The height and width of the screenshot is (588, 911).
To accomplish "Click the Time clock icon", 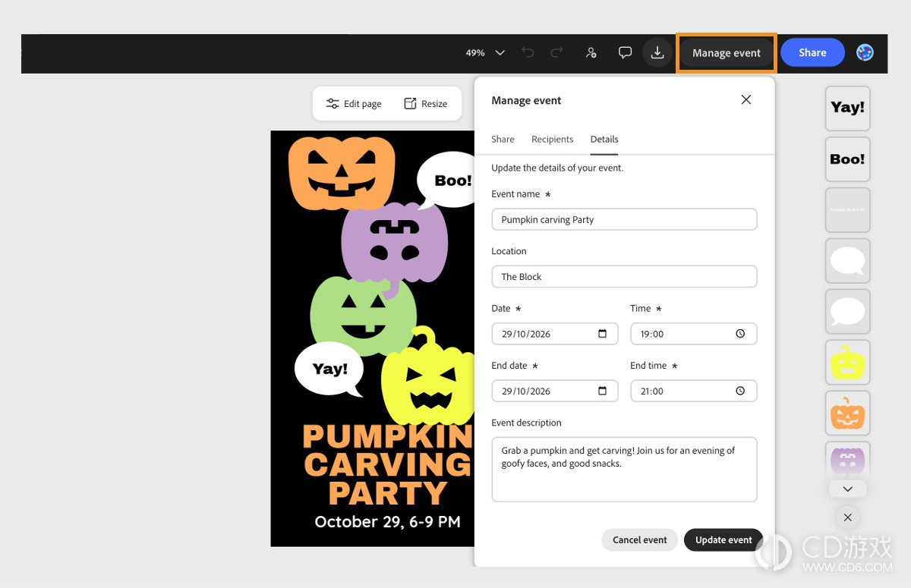I will pyautogui.click(x=740, y=334).
